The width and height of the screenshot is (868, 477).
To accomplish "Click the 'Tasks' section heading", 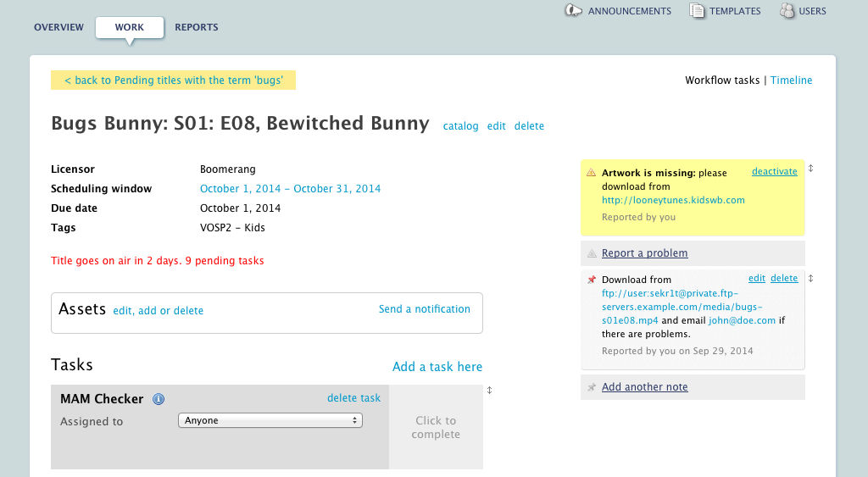I will [72, 364].
